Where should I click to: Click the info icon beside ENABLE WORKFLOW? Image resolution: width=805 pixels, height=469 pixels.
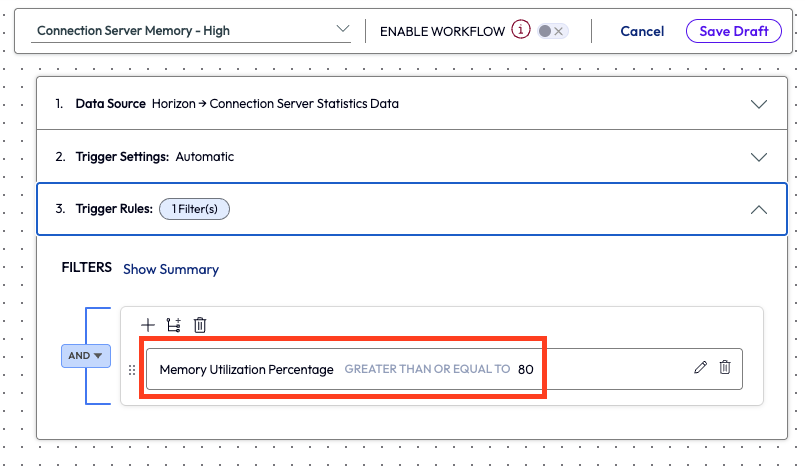coord(520,30)
